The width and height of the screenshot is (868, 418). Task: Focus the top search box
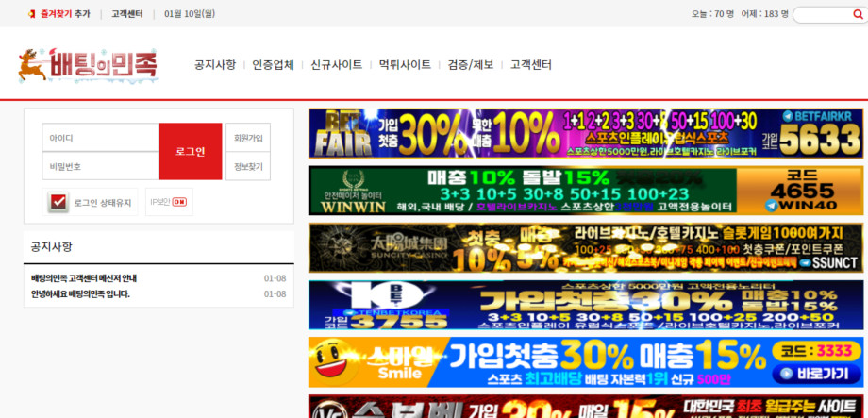[823, 14]
